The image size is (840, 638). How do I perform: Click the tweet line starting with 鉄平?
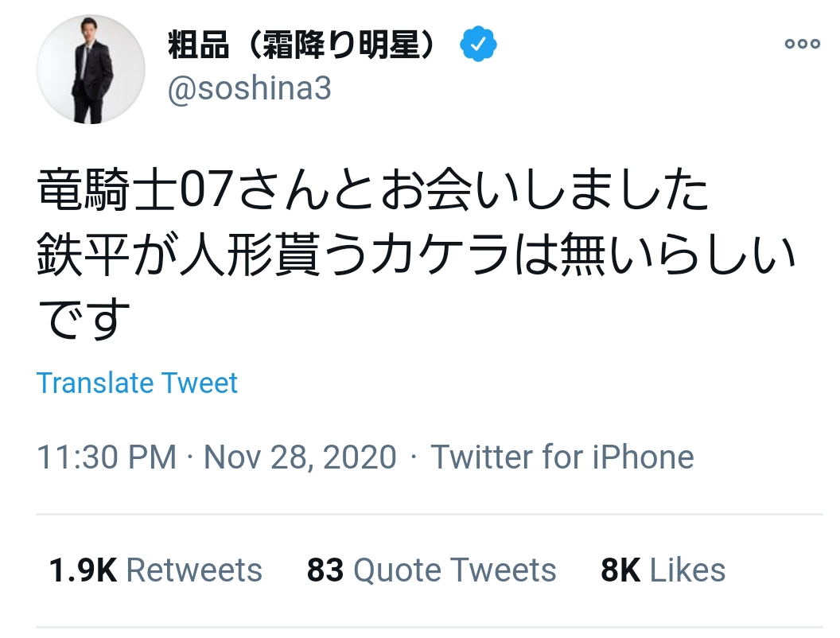coord(415,256)
